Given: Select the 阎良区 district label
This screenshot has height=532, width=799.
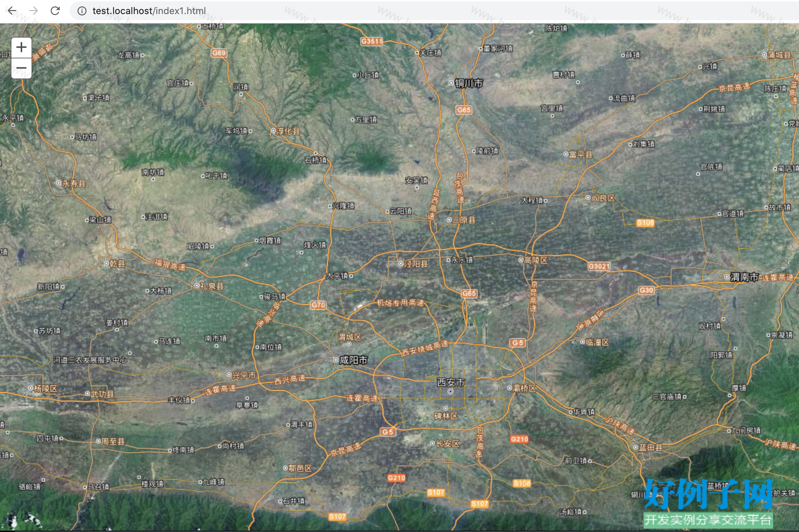Looking at the screenshot, I should 603,198.
